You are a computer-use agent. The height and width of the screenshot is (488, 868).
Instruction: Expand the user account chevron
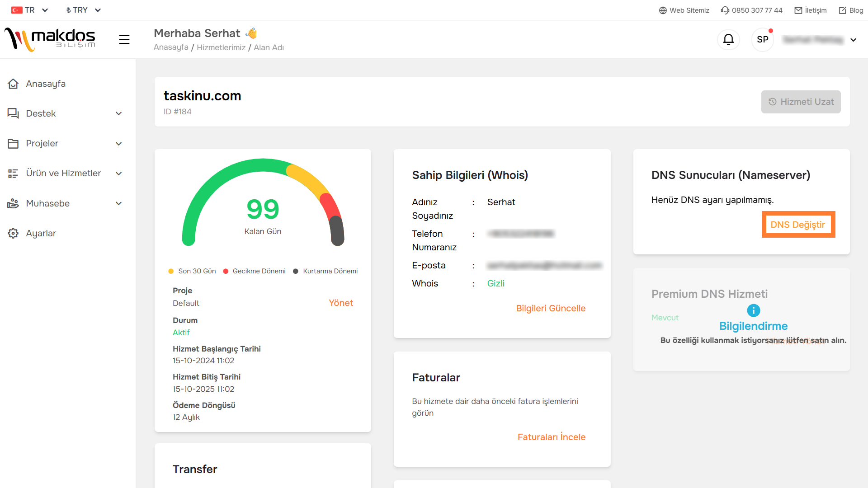pos(853,40)
